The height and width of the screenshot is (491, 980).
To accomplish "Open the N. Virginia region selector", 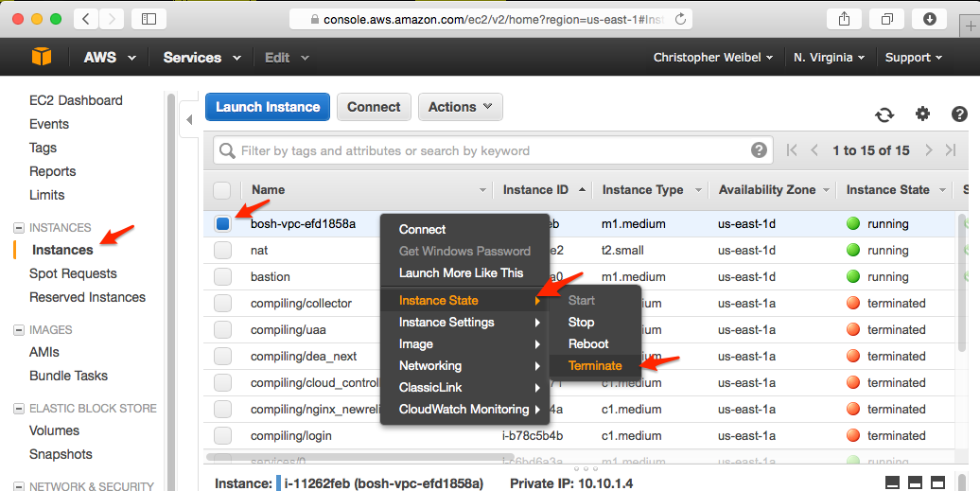I will (830, 58).
